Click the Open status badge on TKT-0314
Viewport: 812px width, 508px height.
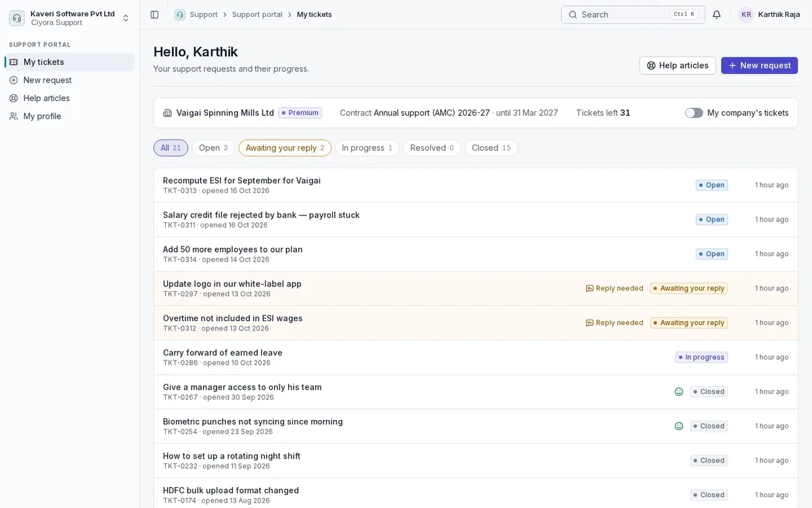[x=712, y=254]
